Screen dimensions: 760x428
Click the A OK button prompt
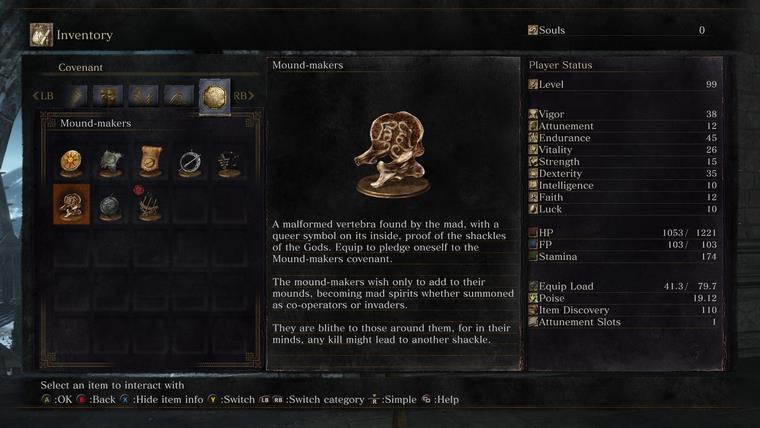[57, 399]
